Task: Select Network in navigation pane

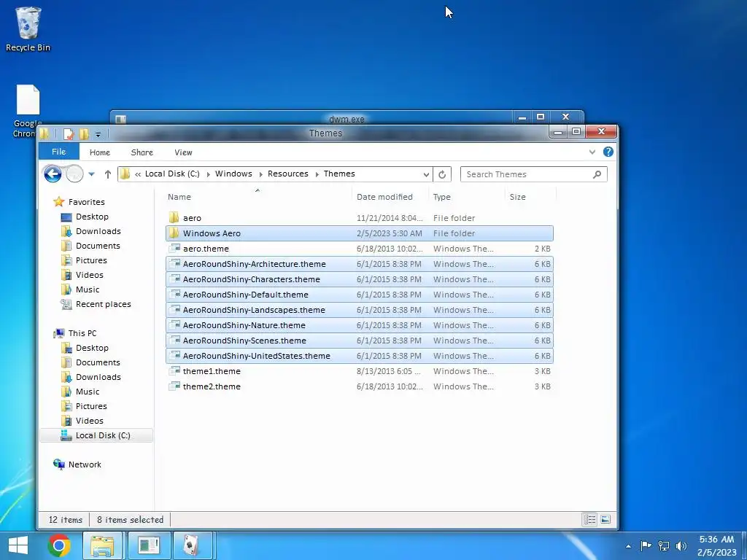Action: [x=85, y=464]
